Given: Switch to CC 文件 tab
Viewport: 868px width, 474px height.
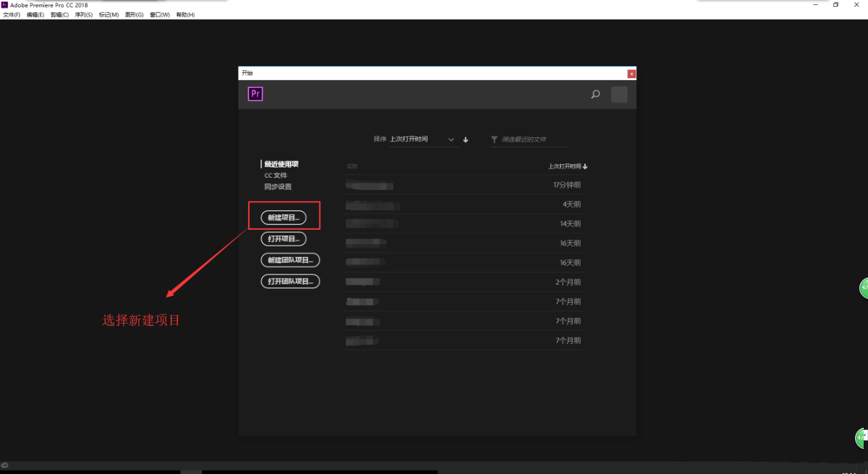Looking at the screenshot, I should click(x=276, y=175).
